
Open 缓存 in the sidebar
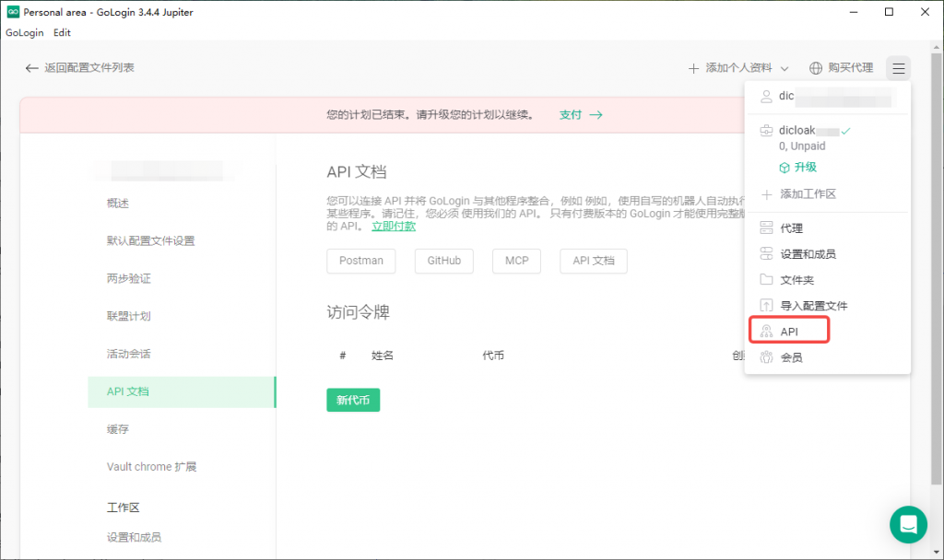pyautogui.click(x=118, y=429)
